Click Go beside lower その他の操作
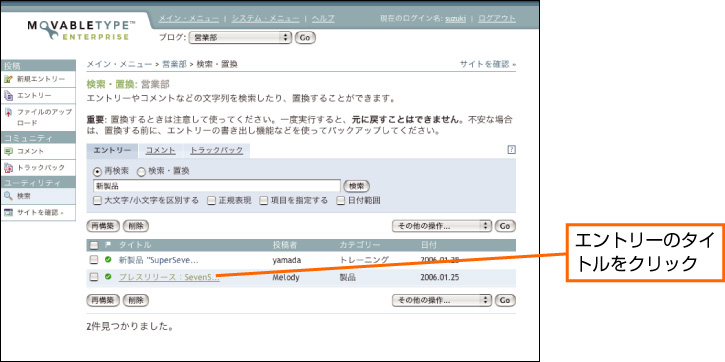The image size is (725, 362). pyautogui.click(x=505, y=300)
